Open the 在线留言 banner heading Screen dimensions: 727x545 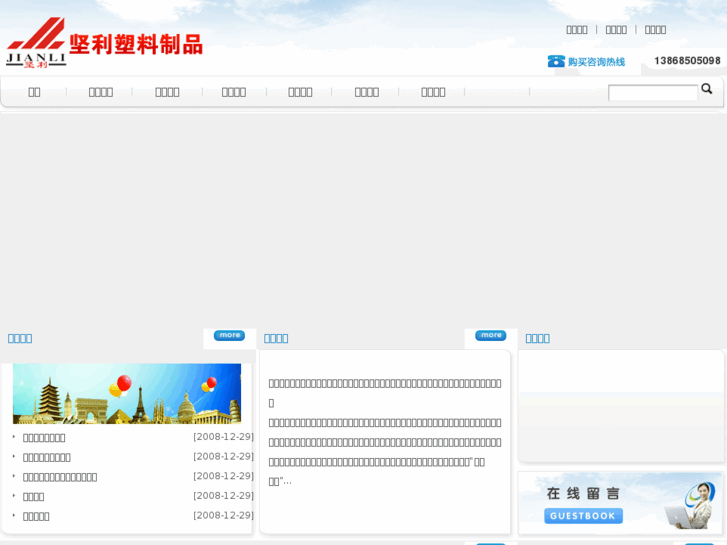tap(583, 494)
